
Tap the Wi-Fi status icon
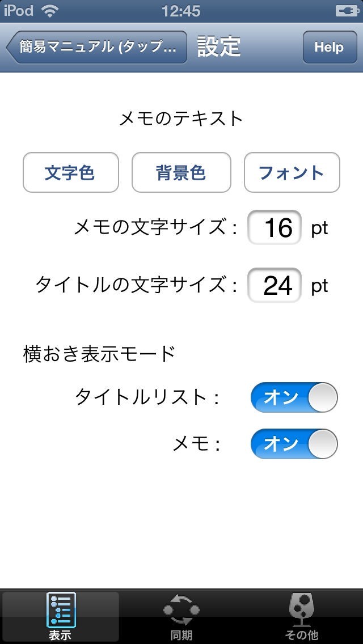click(50, 10)
